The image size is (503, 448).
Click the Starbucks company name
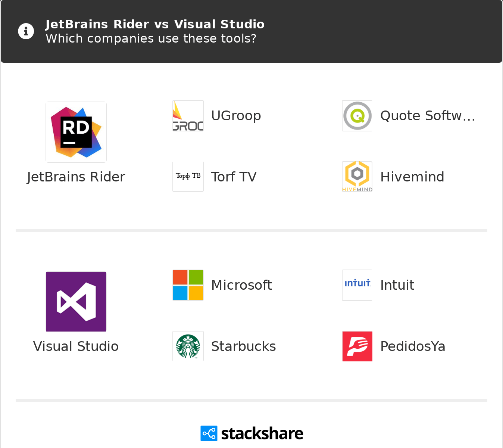(x=243, y=346)
